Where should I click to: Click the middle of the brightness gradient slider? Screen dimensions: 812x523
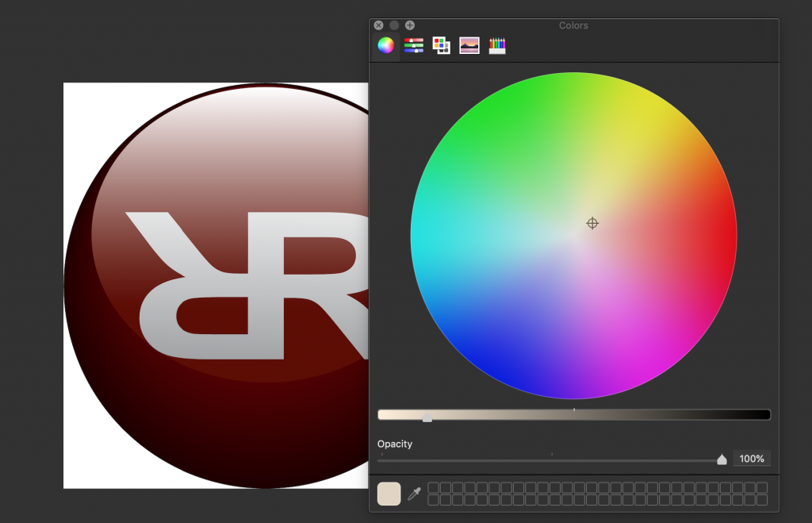point(573,414)
